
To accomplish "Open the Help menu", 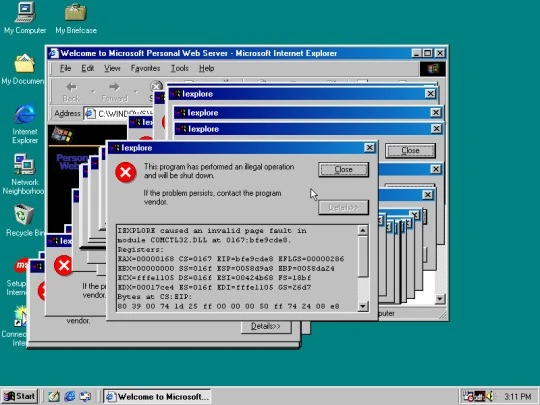I will pos(206,68).
